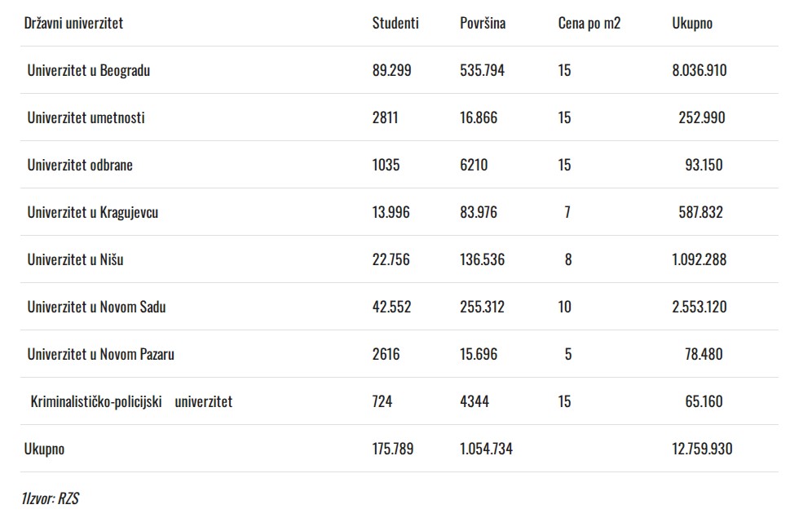
Task: Click the Izvor: RZS source note
Action: click(51, 498)
